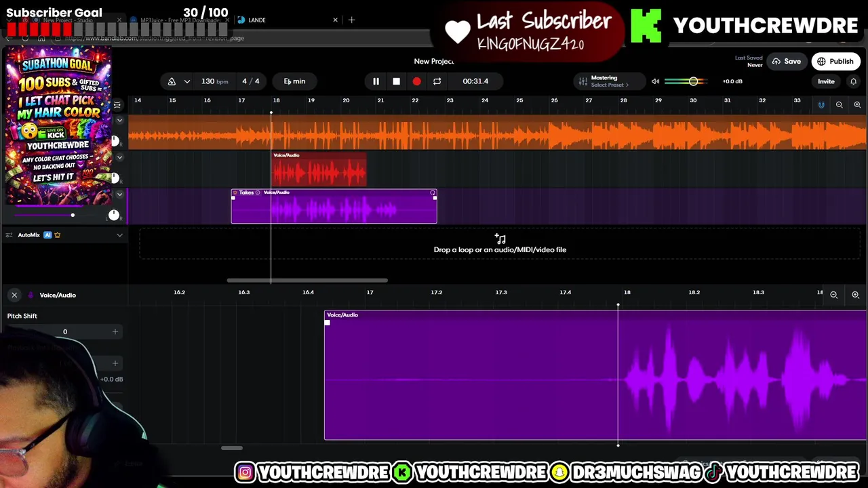Click the Mastering sliders icon

coord(582,81)
